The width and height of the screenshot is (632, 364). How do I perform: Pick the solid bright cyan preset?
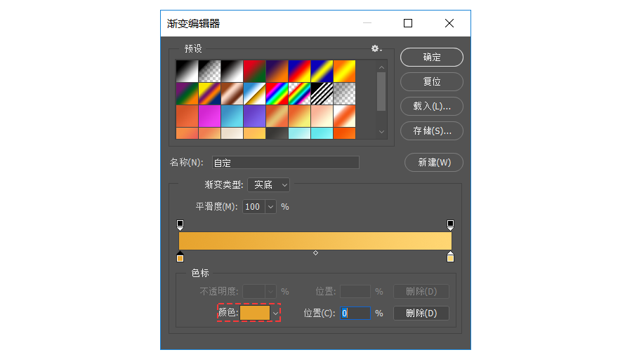click(322, 133)
